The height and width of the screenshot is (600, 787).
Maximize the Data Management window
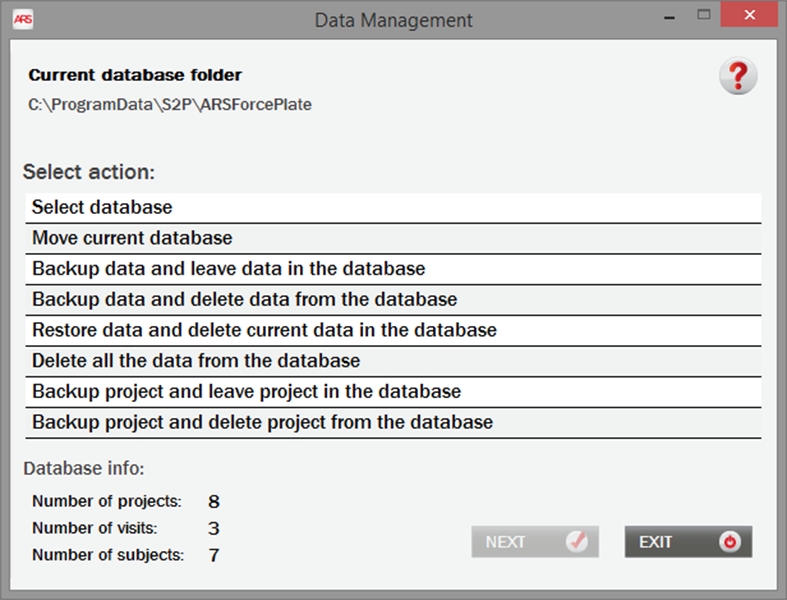pos(703,15)
